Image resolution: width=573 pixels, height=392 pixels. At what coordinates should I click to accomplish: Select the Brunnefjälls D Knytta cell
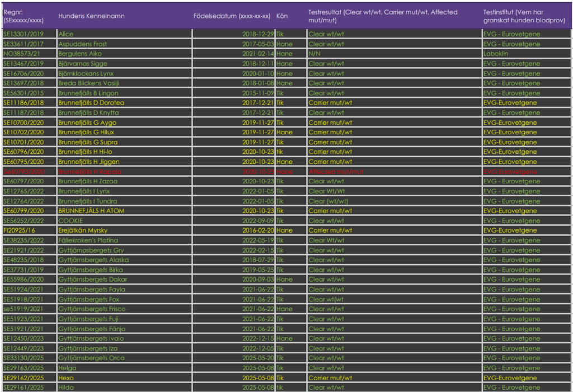[124, 112]
